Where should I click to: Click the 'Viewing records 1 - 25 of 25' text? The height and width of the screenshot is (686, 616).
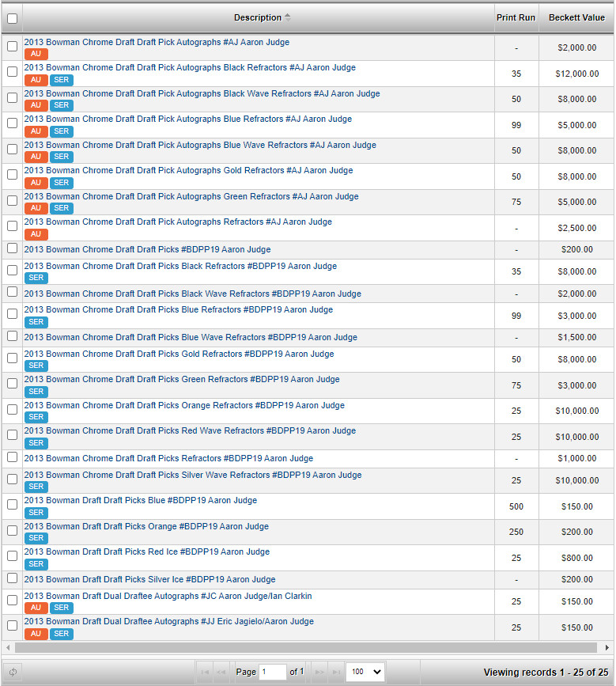(546, 672)
